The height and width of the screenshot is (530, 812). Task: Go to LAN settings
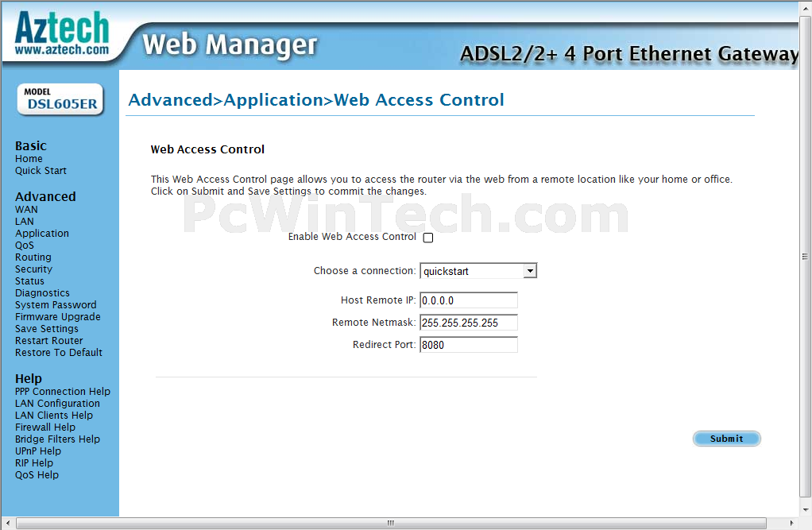click(x=25, y=221)
